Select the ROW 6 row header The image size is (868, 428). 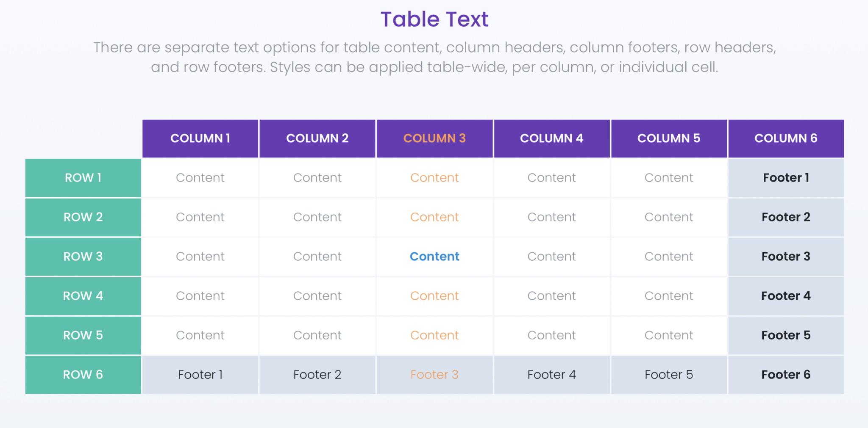point(83,375)
